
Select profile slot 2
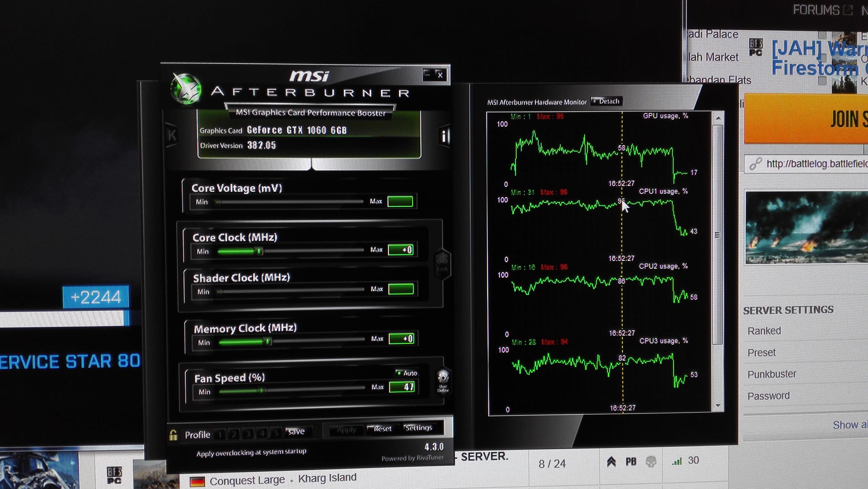pos(234,434)
